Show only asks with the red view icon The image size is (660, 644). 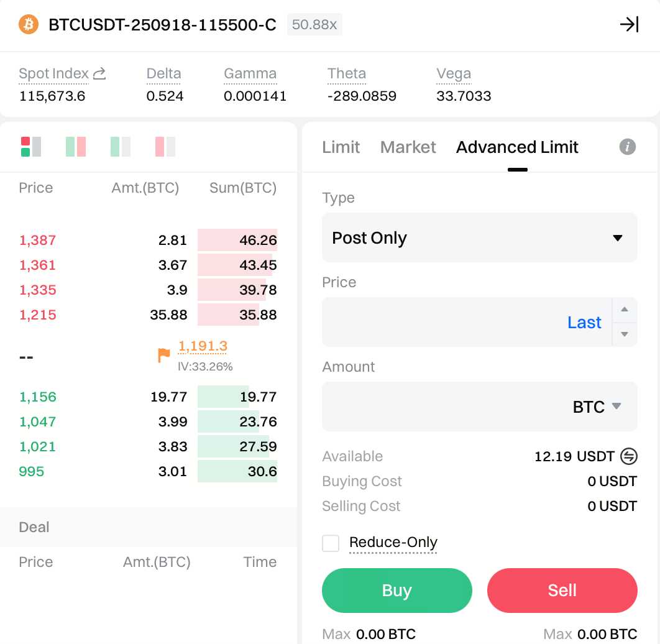pyautogui.click(x=165, y=147)
